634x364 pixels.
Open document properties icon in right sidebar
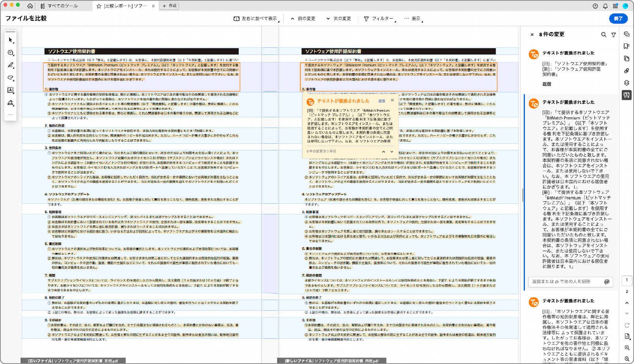tap(627, 336)
